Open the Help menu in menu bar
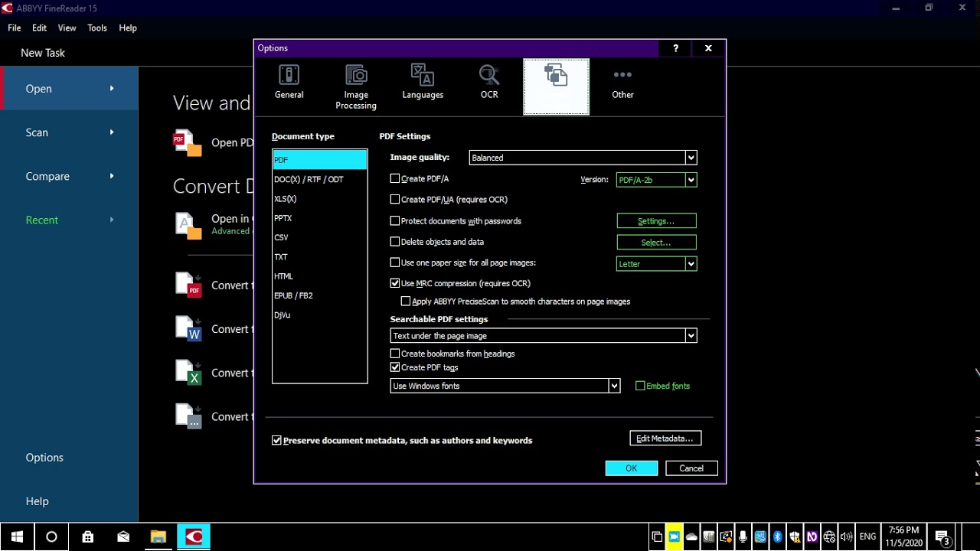This screenshot has height=551, width=980. (x=128, y=28)
